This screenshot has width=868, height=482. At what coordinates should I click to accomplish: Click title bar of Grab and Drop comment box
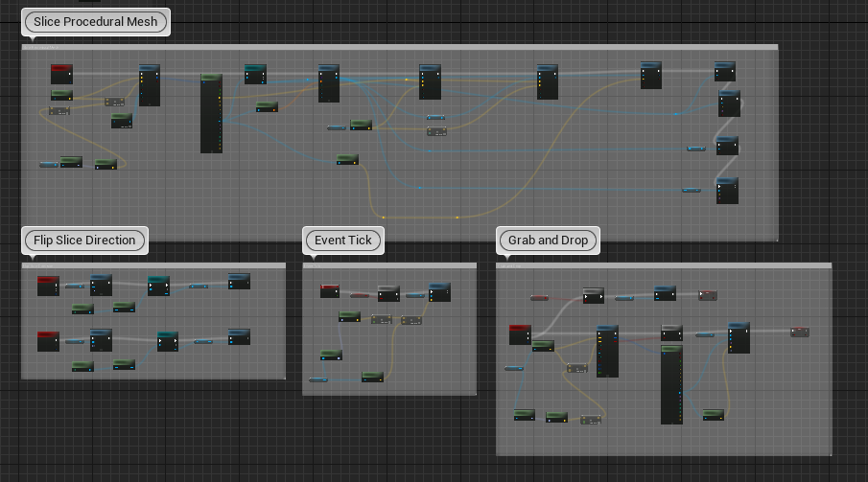pyautogui.click(x=664, y=265)
